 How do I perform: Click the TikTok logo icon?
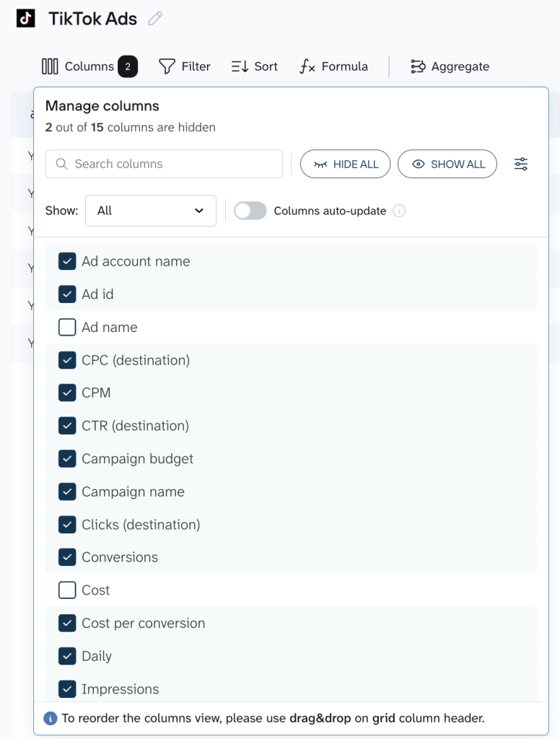coord(27,18)
